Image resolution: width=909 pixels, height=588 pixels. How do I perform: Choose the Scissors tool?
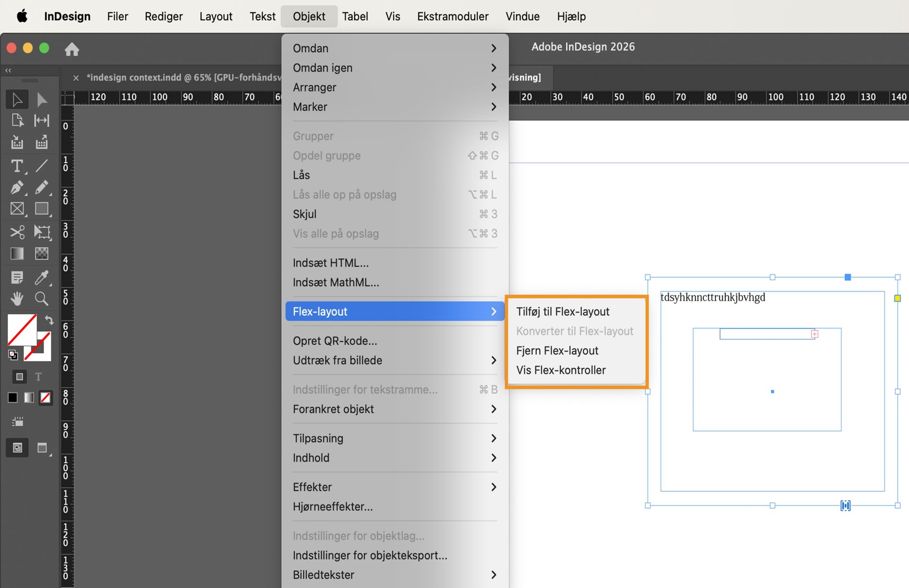tap(17, 232)
